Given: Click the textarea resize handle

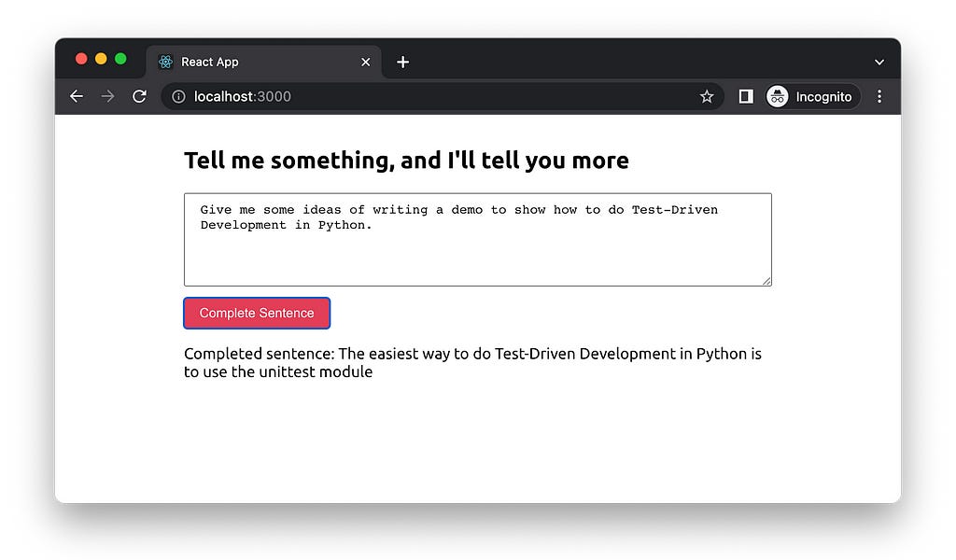Looking at the screenshot, I should click(767, 281).
